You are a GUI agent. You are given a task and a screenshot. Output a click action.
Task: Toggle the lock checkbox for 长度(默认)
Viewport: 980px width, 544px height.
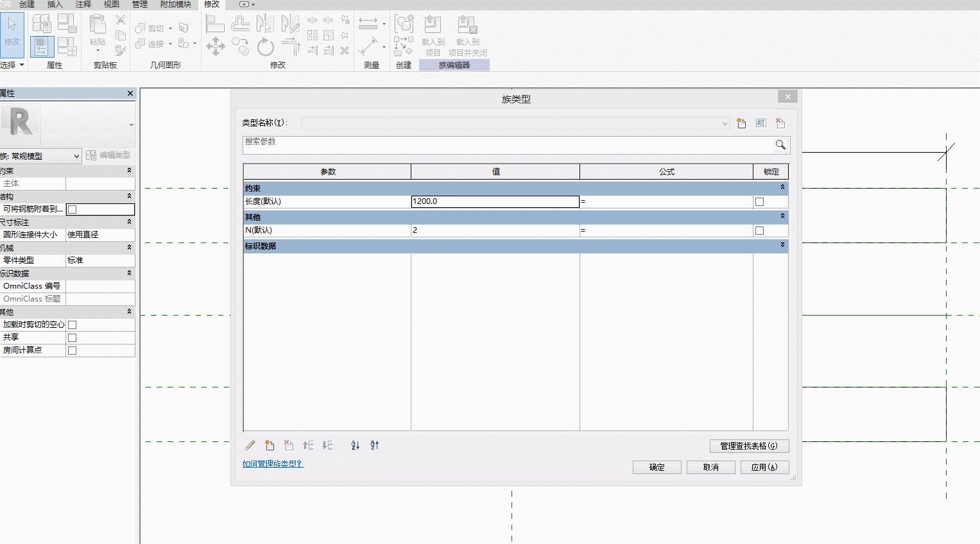[760, 202]
